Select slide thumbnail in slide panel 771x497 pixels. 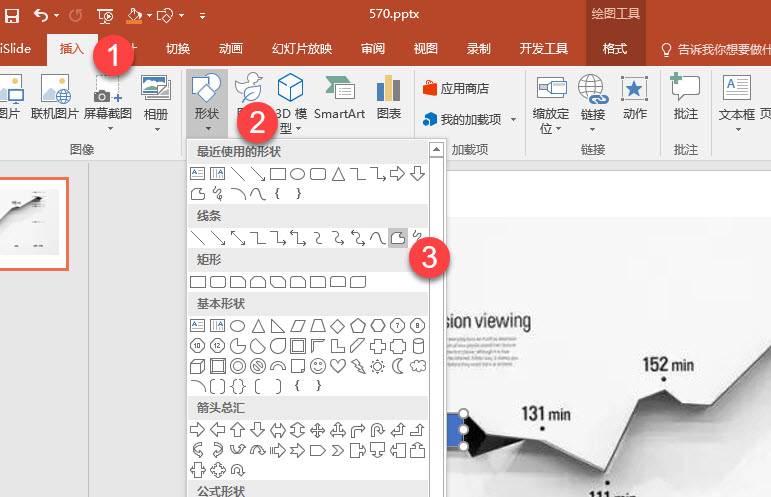click(33, 224)
